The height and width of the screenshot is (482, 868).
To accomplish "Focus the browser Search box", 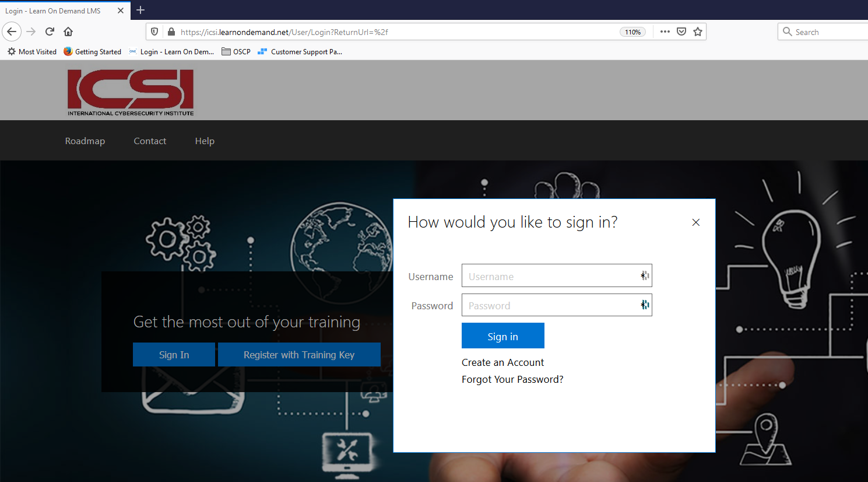I will tap(823, 32).
